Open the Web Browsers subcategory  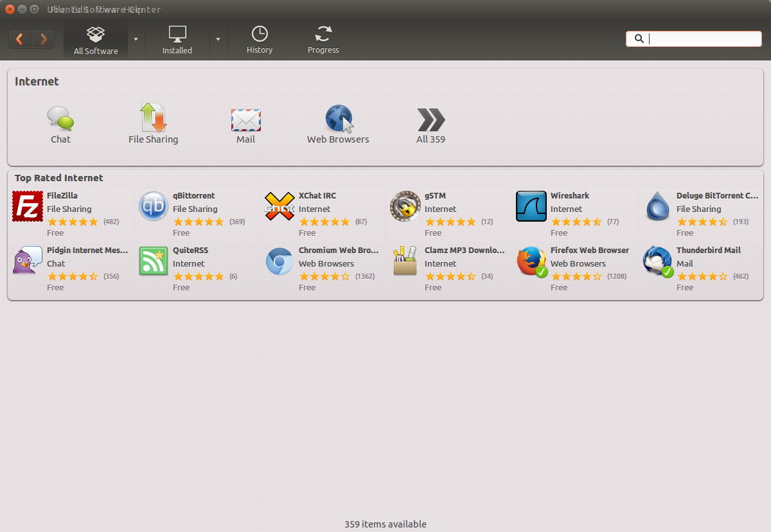(338, 125)
